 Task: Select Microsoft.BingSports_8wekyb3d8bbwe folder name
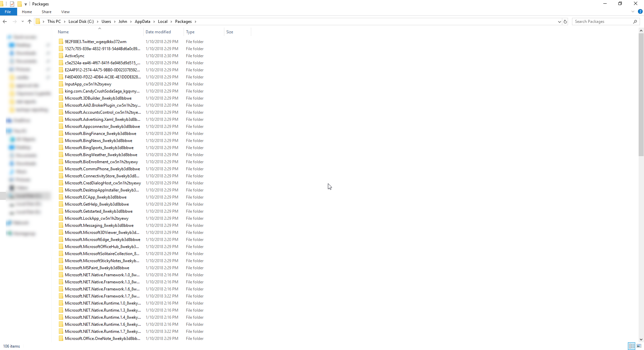99,148
